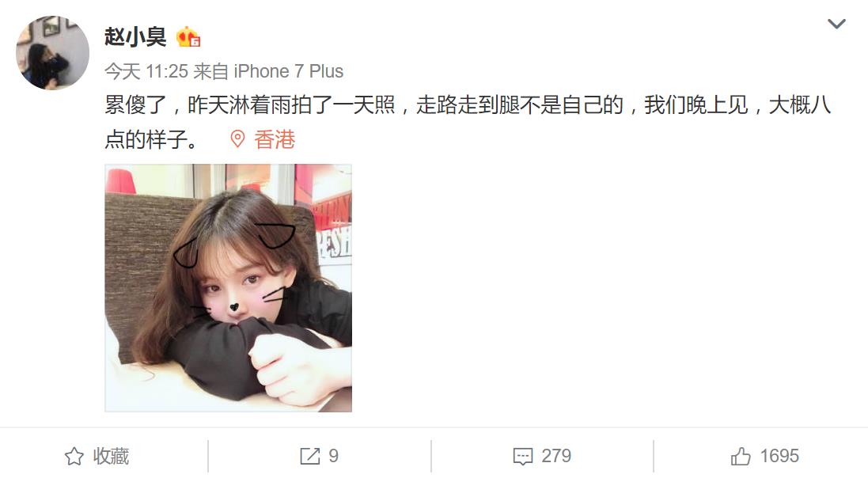
Task: Open the poster's round profile avatar
Action: click(x=52, y=52)
